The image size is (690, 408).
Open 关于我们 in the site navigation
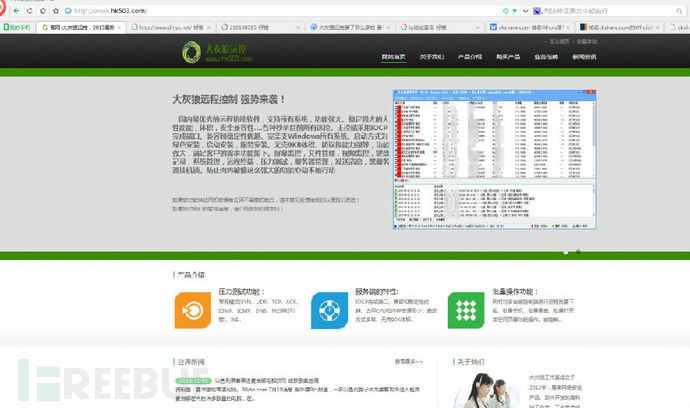pyautogui.click(x=432, y=57)
